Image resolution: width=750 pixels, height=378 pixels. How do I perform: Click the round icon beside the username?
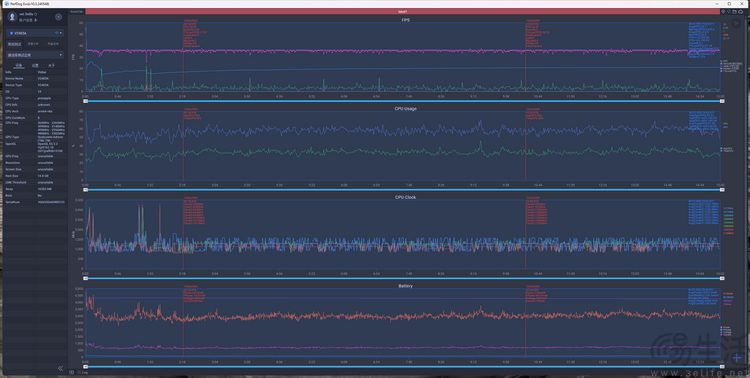[58, 17]
